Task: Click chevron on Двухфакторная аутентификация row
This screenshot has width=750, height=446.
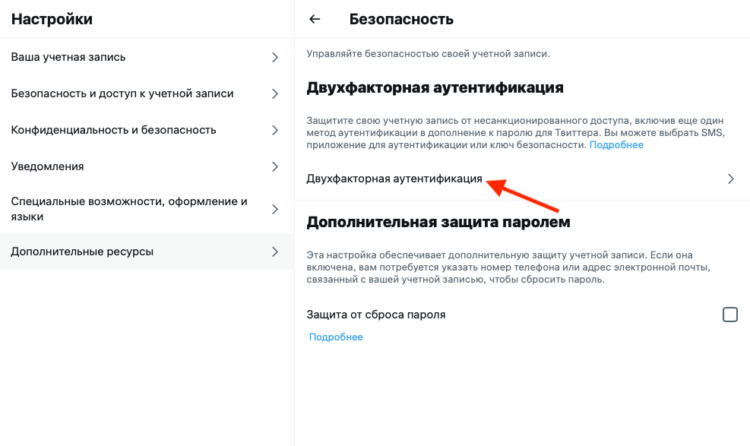Action: point(731,179)
